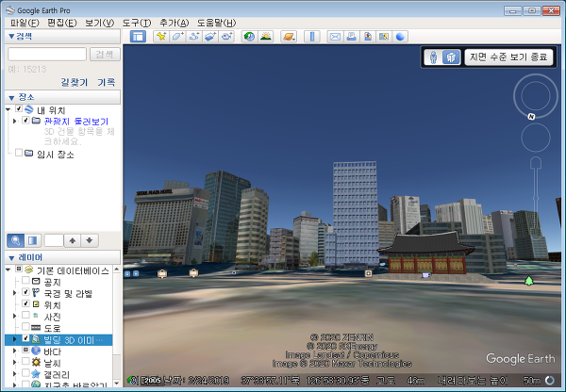
Task: Click the Add Image Overlay icon
Action: click(x=210, y=37)
